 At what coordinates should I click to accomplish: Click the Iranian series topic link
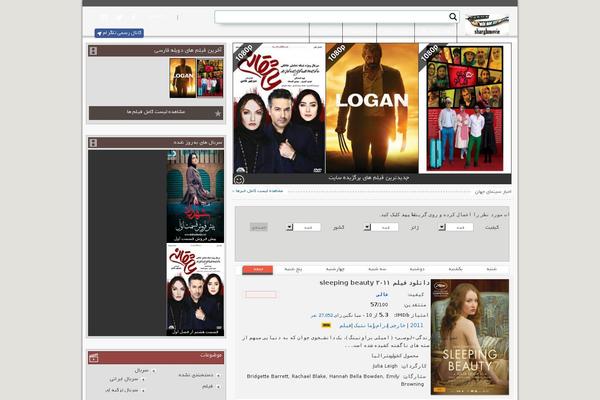click(x=124, y=379)
